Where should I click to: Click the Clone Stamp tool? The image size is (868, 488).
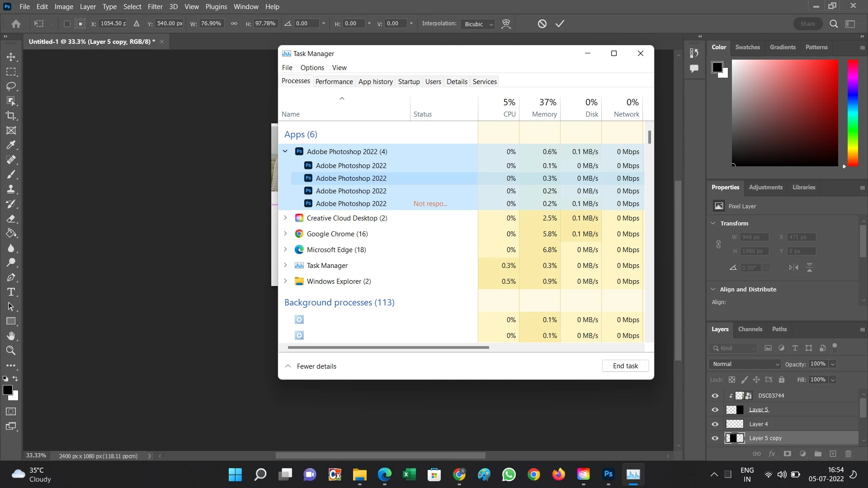tap(11, 189)
